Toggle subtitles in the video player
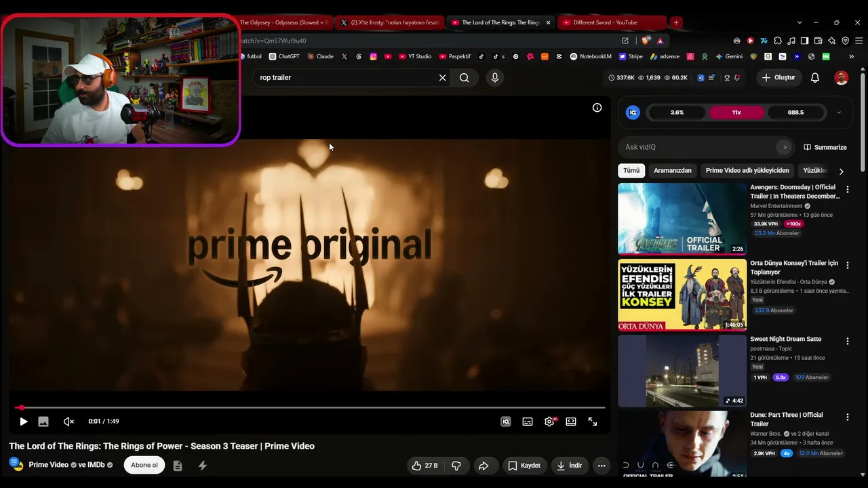The width and height of the screenshot is (868, 488). coord(528,422)
